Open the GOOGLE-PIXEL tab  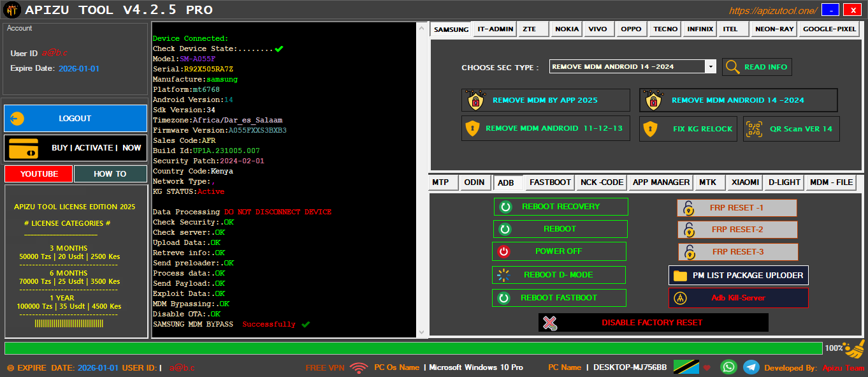(829, 29)
